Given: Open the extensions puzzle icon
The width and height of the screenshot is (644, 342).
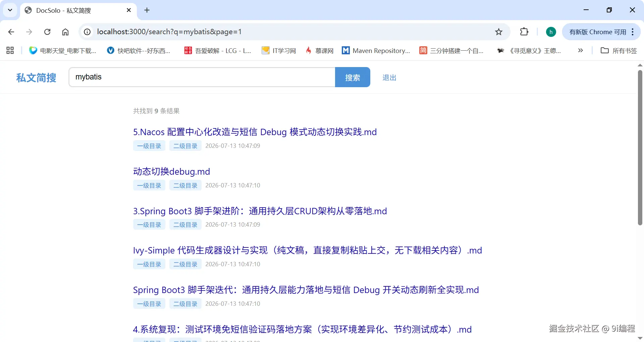Looking at the screenshot, I should click(x=524, y=32).
